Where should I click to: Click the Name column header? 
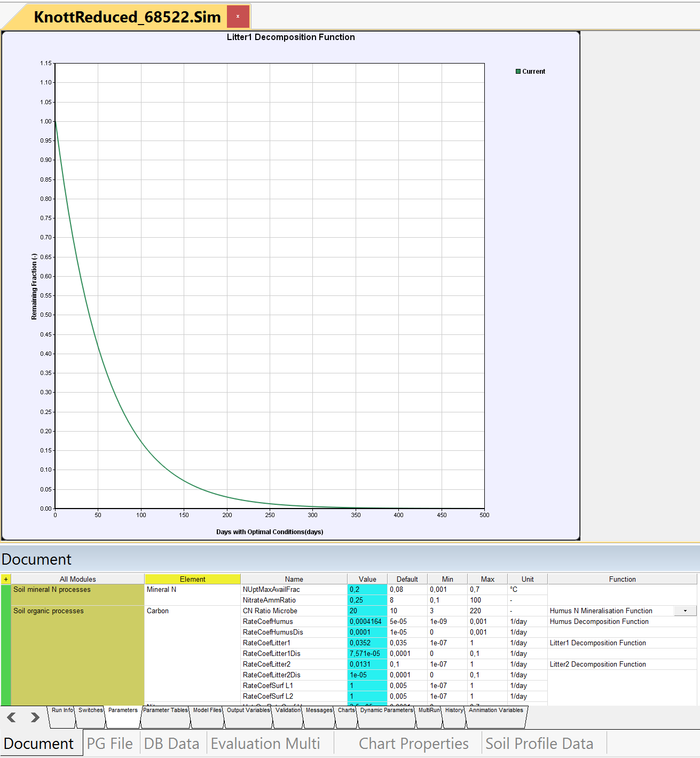coord(294,579)
